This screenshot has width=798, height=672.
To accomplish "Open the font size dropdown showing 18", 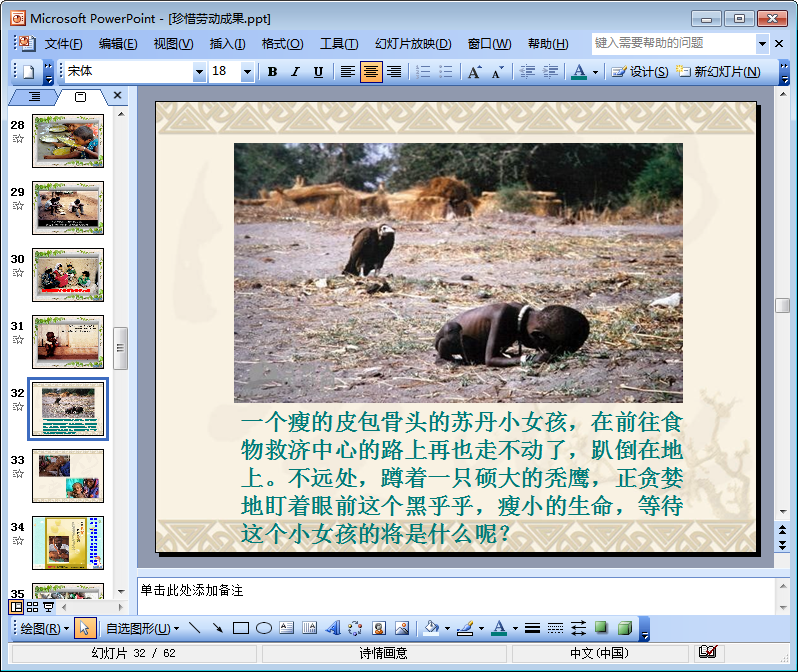I will point(247,72).
